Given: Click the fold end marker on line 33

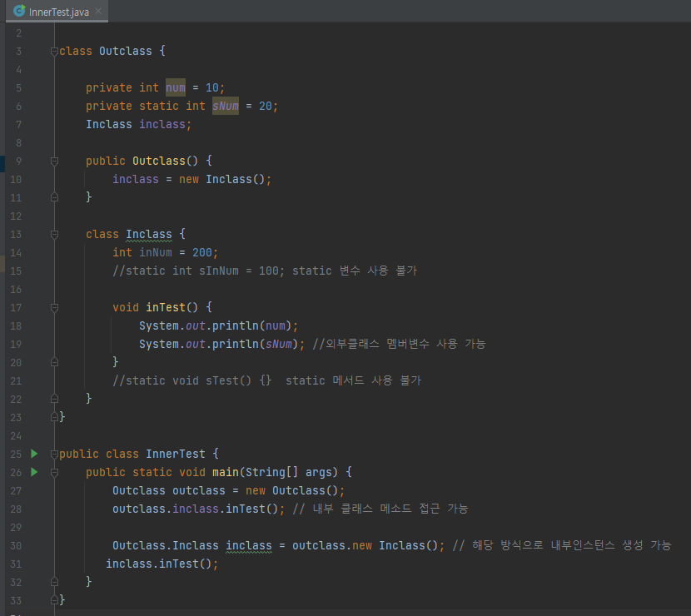Looking at the screenshot, I should (54, 600).
